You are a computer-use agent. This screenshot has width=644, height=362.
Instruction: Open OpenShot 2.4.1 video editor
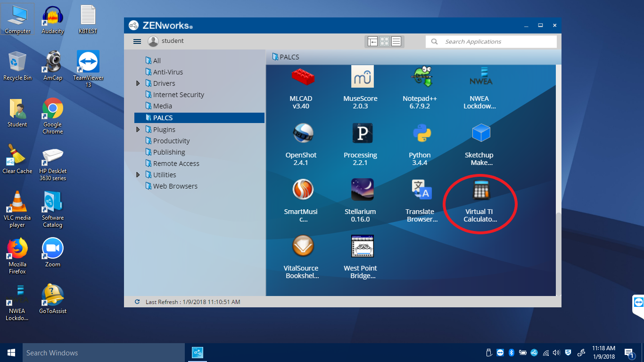click(301, 144)
